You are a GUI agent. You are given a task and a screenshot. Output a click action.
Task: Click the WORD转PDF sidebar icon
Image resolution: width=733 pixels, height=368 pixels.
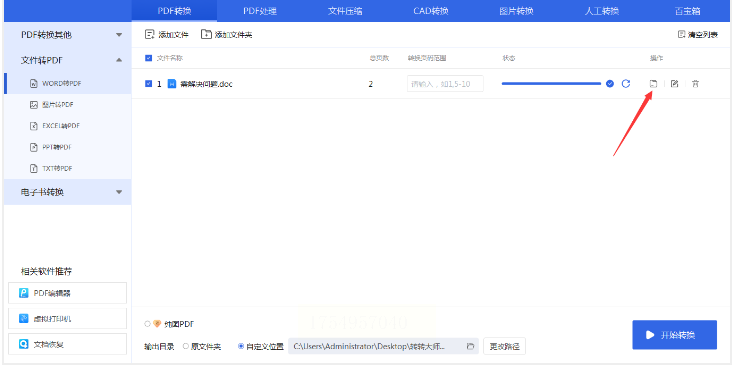[34, 84]
